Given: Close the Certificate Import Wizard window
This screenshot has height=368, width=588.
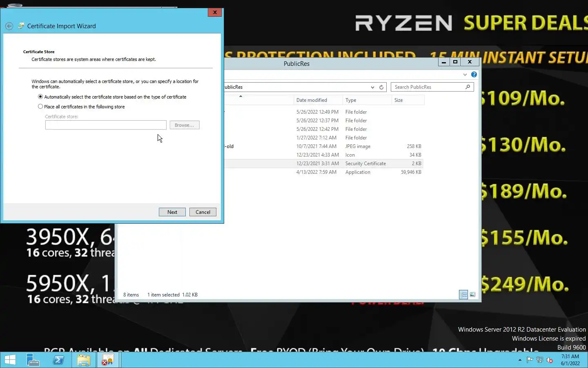Looking at the screenshot, I should pos(215,12).
